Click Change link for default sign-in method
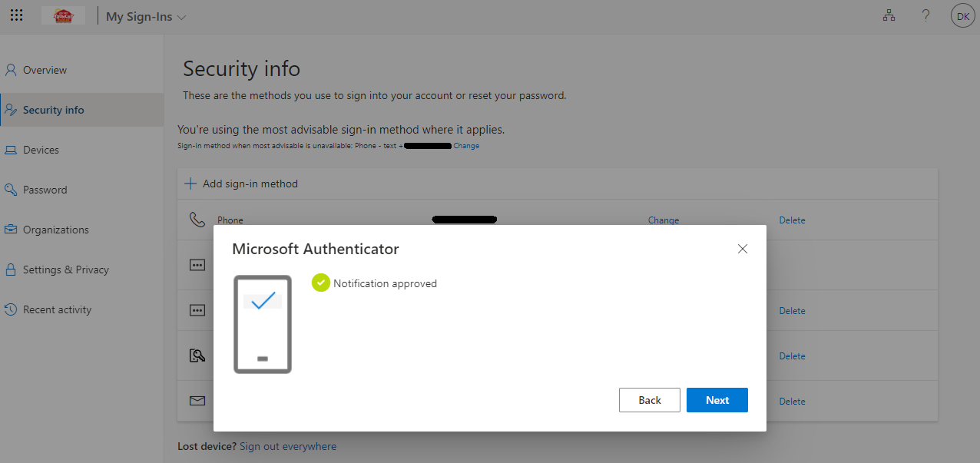The image size is (980, 463). (x=466, y=146)
